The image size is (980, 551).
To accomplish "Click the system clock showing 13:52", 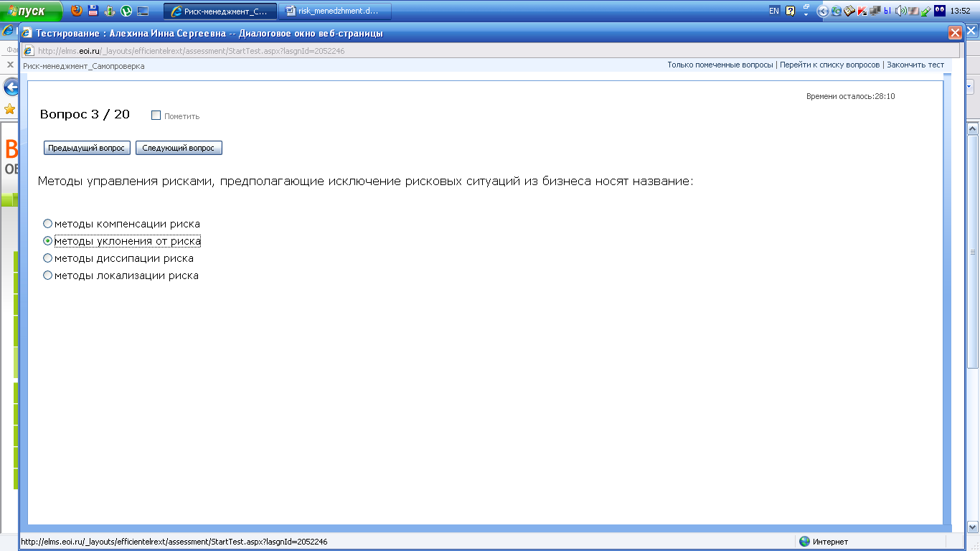I will click(960, 11).
